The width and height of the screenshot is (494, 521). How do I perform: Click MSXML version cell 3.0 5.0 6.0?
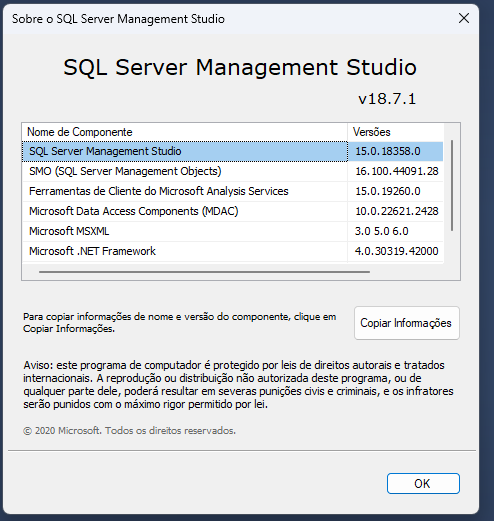click(381, 231)
